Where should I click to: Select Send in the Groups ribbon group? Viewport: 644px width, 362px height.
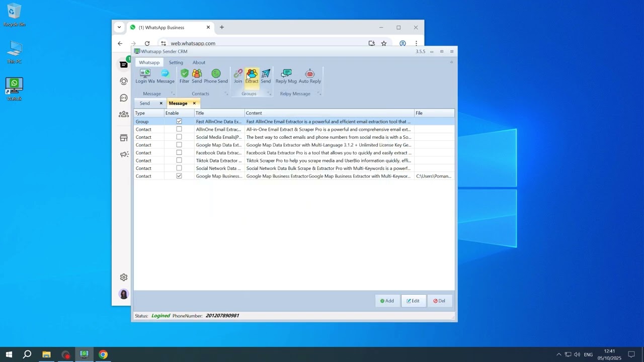[x=266, y=76]
